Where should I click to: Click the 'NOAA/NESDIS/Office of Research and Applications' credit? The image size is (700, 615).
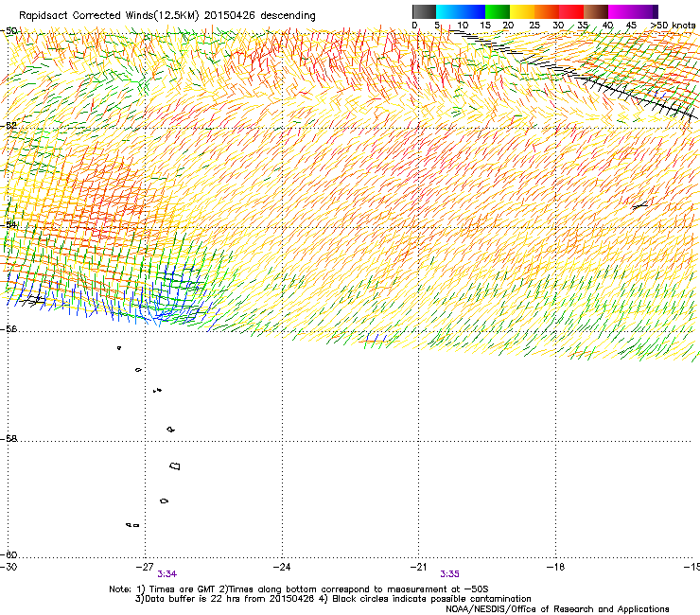[x=557, y=609]
